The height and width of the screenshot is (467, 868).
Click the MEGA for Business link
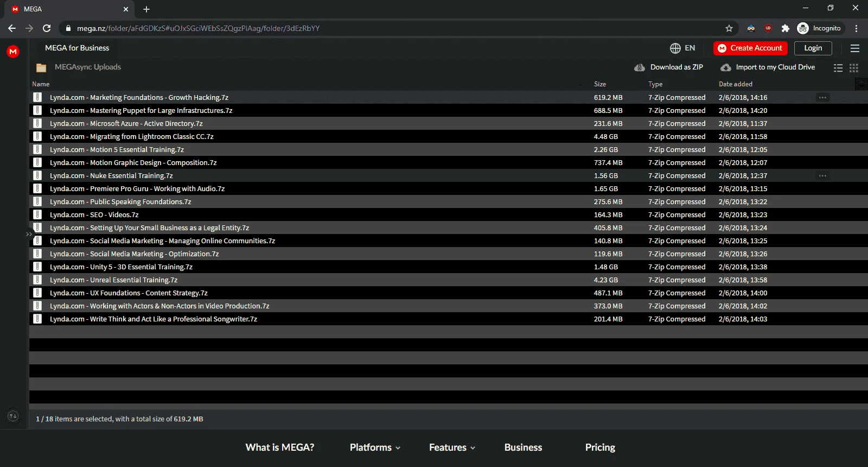pos(77,48)
